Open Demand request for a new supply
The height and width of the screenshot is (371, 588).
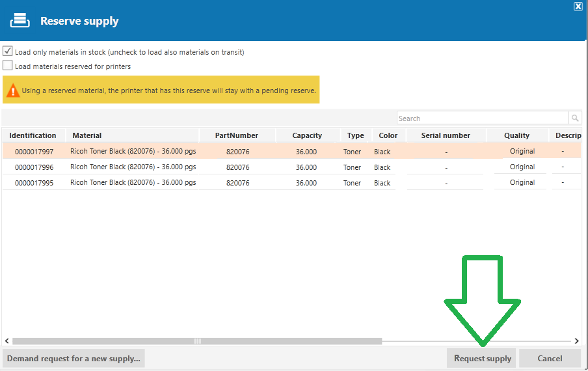pyautogui.click(x=74, y=358)
